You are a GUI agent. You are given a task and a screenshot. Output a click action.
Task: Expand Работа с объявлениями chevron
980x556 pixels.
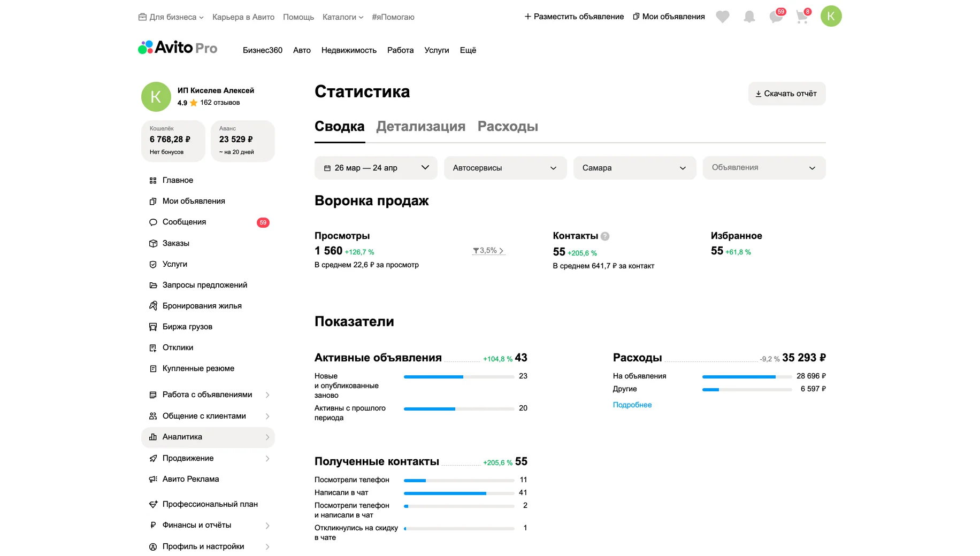coord(267,395)
